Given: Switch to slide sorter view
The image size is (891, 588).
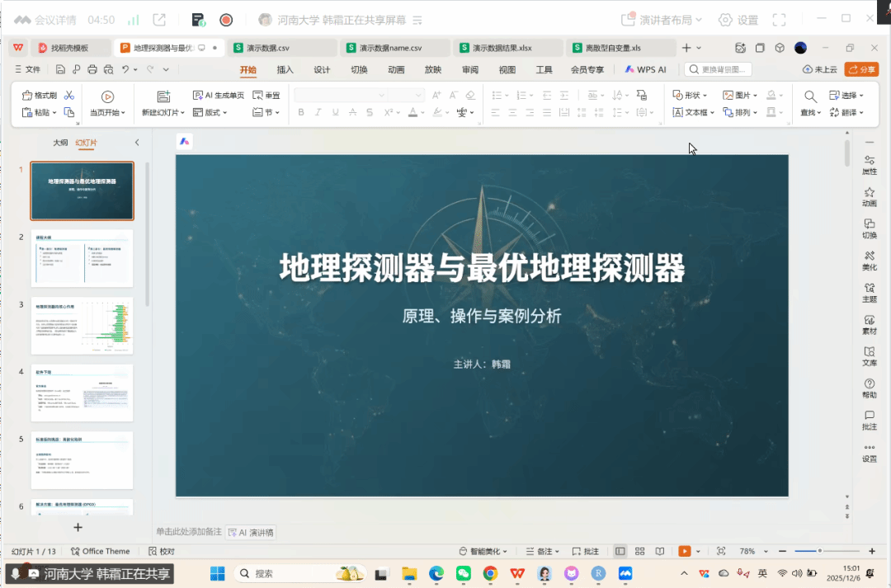Looking at the screenshot, I should 640,551.
